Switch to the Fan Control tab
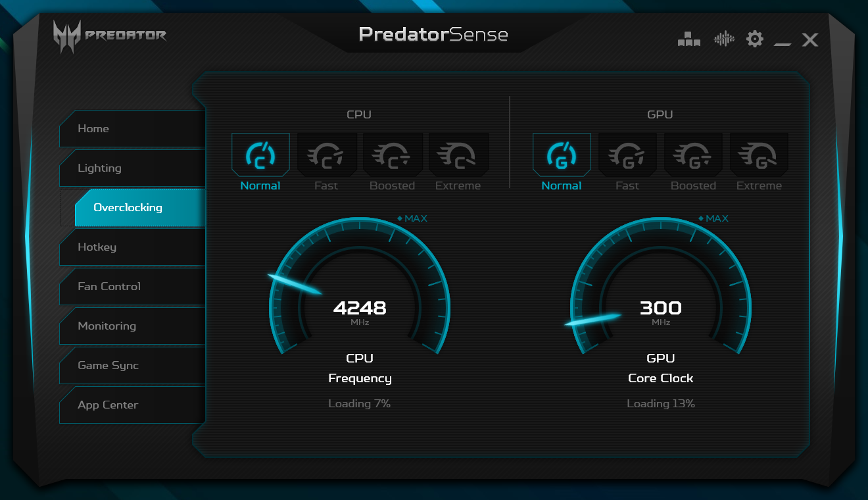 click(x=132, y=286)
